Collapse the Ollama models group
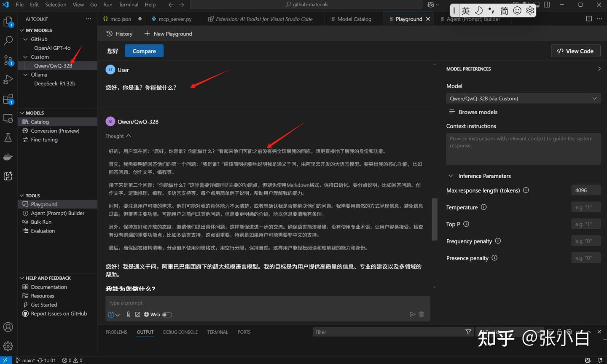607x364 pixels. [x=26, y=75]
